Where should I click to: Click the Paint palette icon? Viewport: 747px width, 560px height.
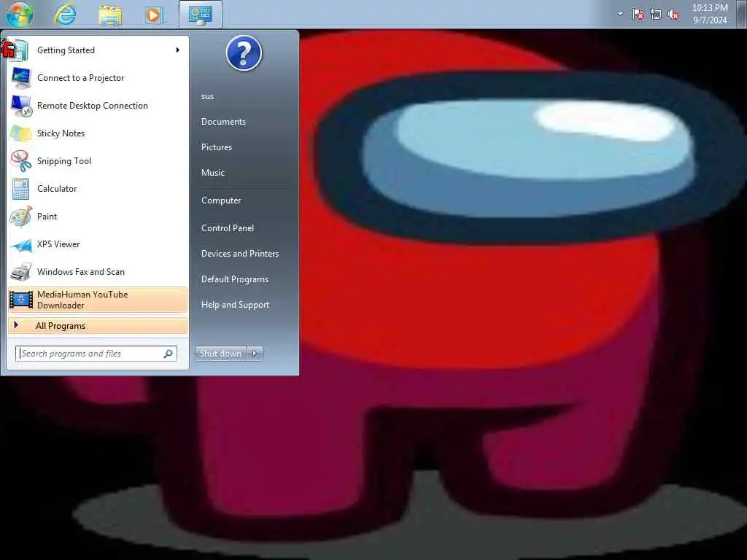click(x=21, y=216)
